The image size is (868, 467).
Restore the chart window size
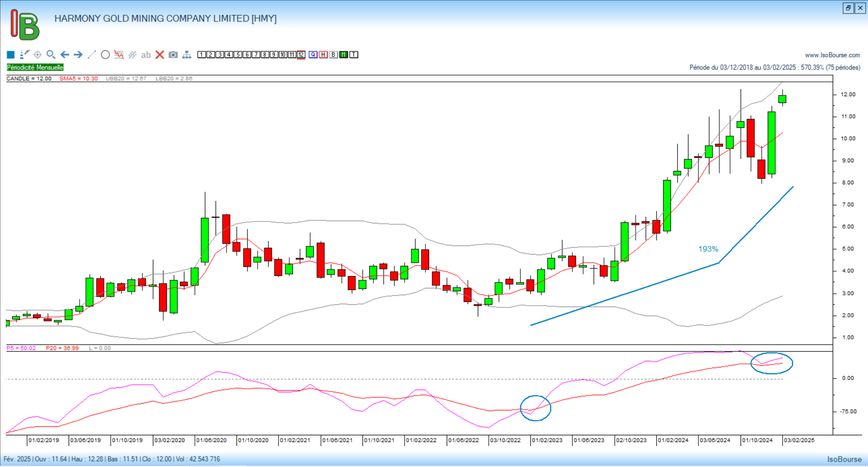848,8
